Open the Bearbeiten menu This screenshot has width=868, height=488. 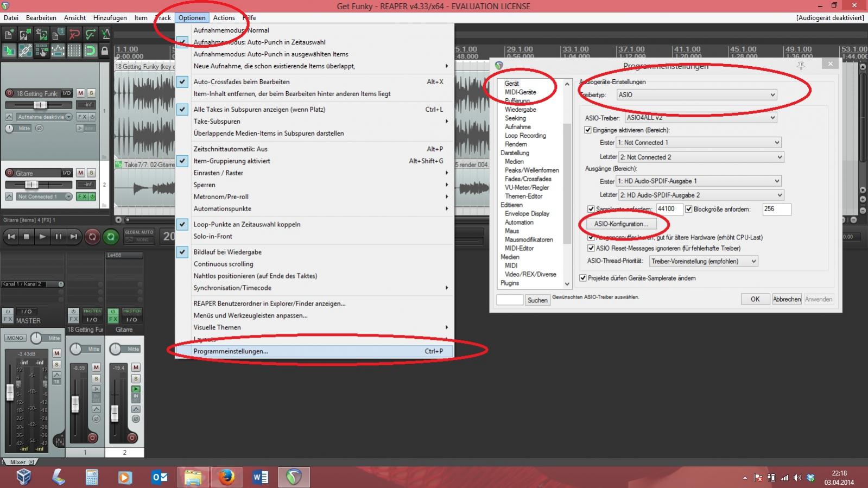pos(41,17)
